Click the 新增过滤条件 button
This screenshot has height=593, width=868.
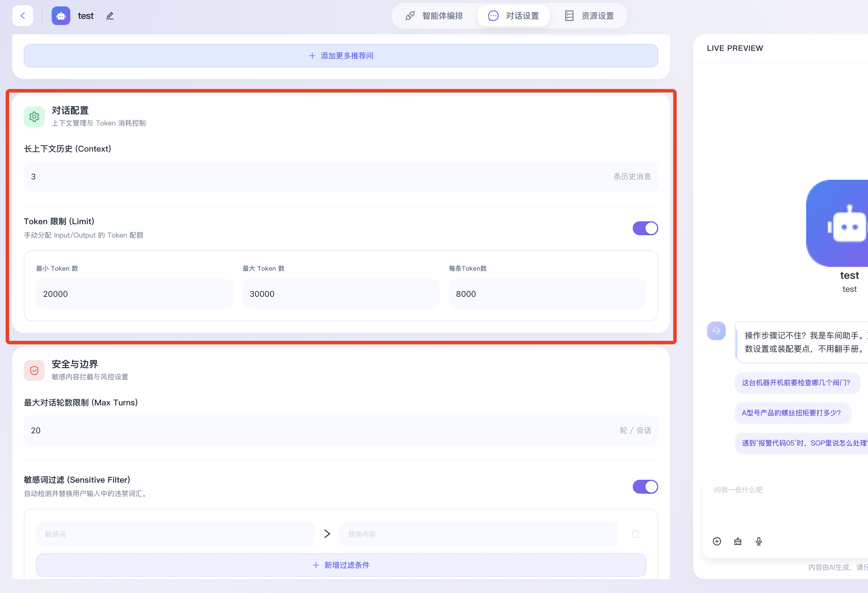coord(341,565)
